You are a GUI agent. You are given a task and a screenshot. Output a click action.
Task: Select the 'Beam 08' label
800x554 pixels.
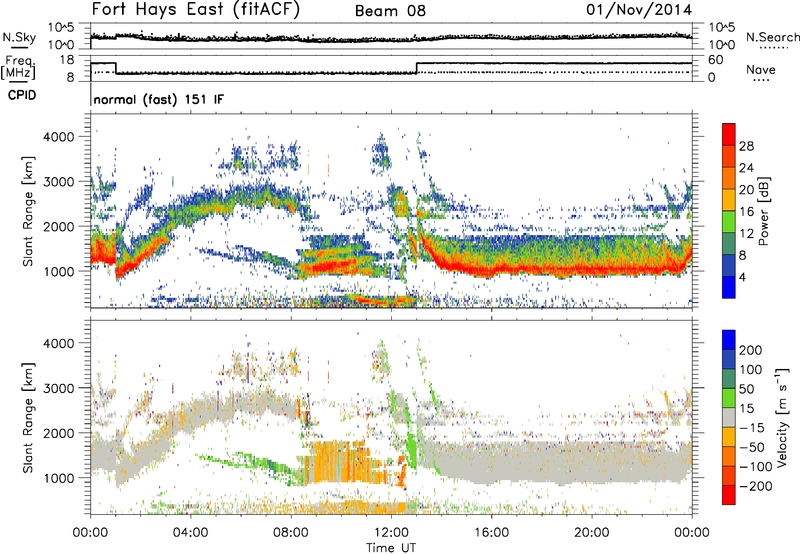tap(390, 11)
